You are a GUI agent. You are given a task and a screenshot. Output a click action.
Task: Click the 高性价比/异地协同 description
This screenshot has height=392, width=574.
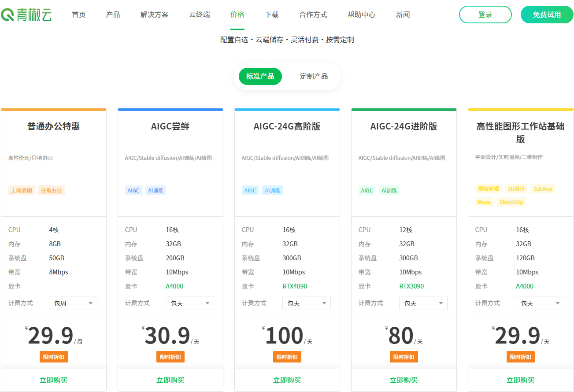click(30, 158)
